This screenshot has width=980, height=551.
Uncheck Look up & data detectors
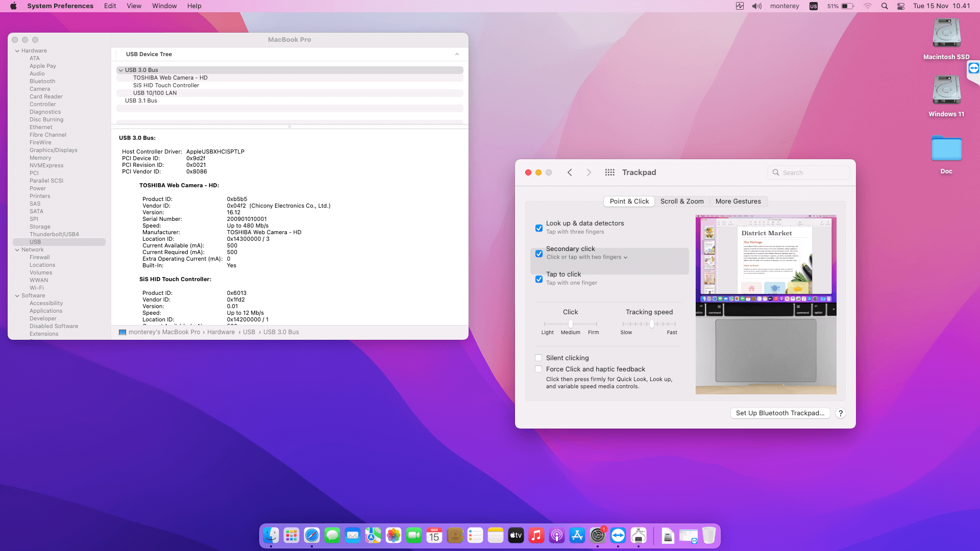539,228
